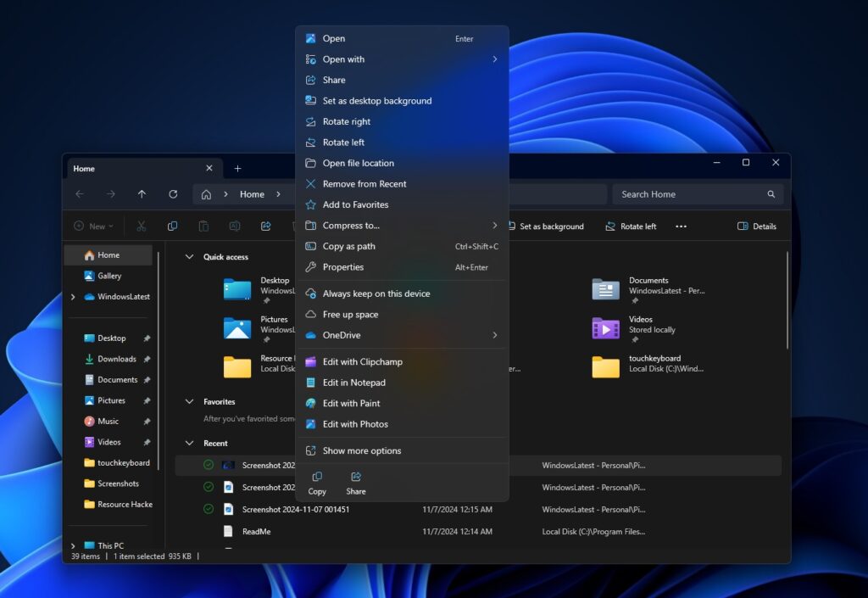Collapse the Recent section
The image size is (868, 598).
coord(188,443)
